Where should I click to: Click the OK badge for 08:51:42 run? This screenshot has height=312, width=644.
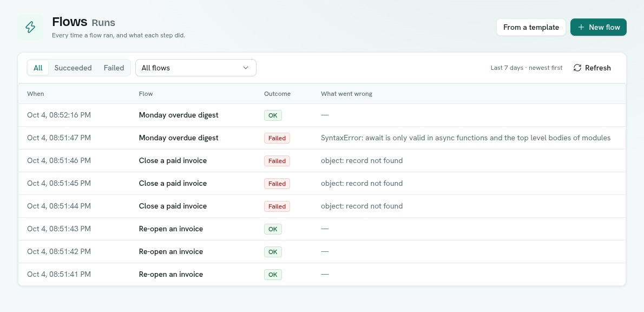pyautogui.click(x=273, y=252)
